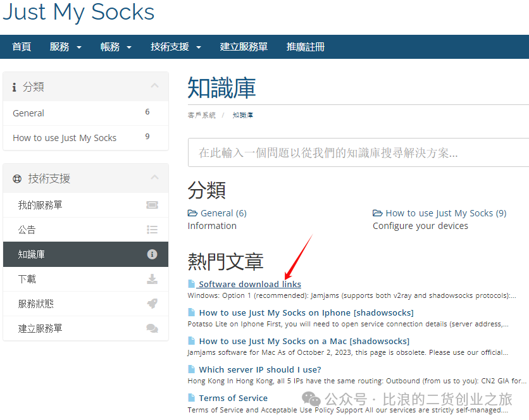The width and height of the screenshot is (529, 420).
Task: Click the info icon beside 分類
Action: (x=14, y=87)
